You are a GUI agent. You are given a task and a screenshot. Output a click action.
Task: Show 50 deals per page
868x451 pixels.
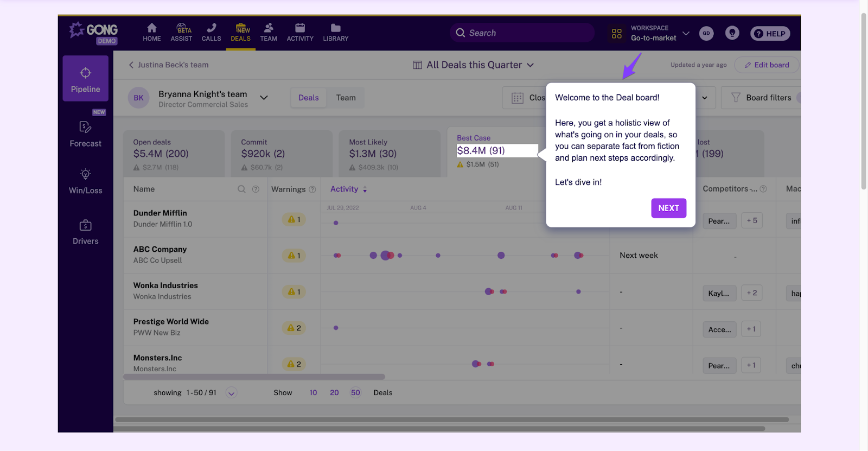(355, 392)
